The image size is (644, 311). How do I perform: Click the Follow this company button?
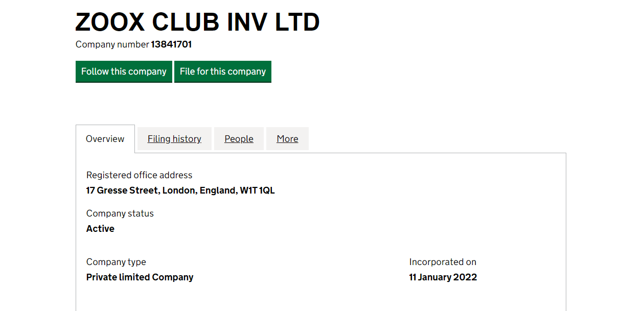(124, 71)
